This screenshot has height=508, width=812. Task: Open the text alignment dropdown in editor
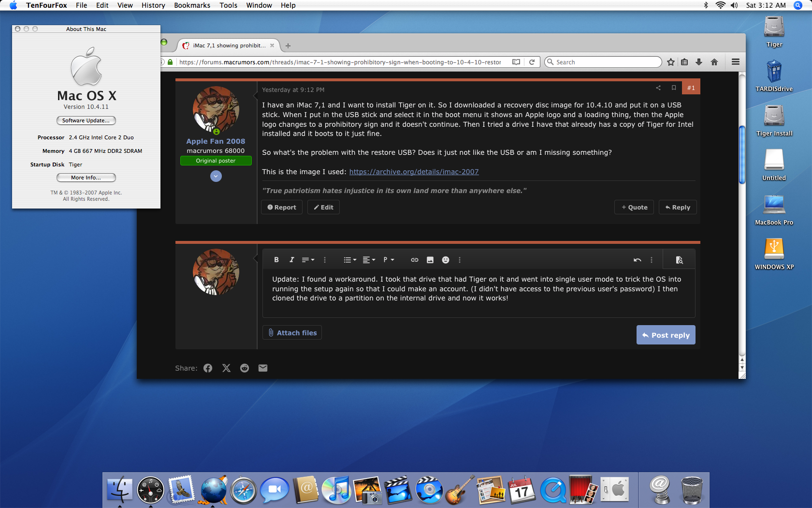[369, 260]
